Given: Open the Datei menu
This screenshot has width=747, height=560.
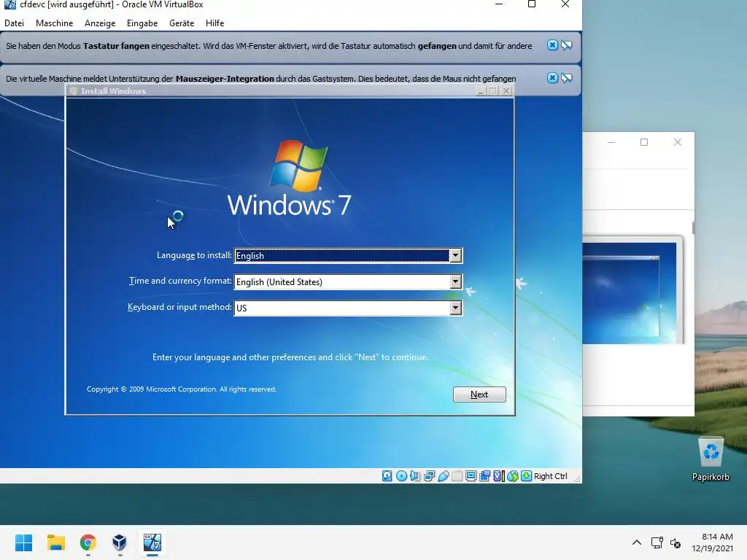Looking at the screenshot, I should [x=15, y=23].
